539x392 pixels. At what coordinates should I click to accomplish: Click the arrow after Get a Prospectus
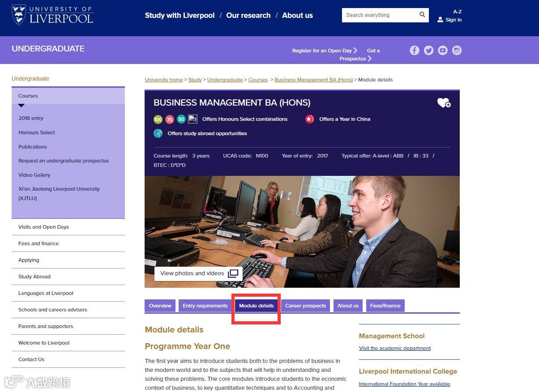point(369,59)
